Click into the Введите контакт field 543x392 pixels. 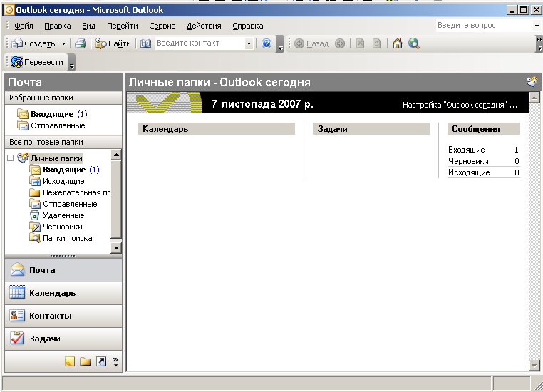pyautogui.click(x=200, y=43)
